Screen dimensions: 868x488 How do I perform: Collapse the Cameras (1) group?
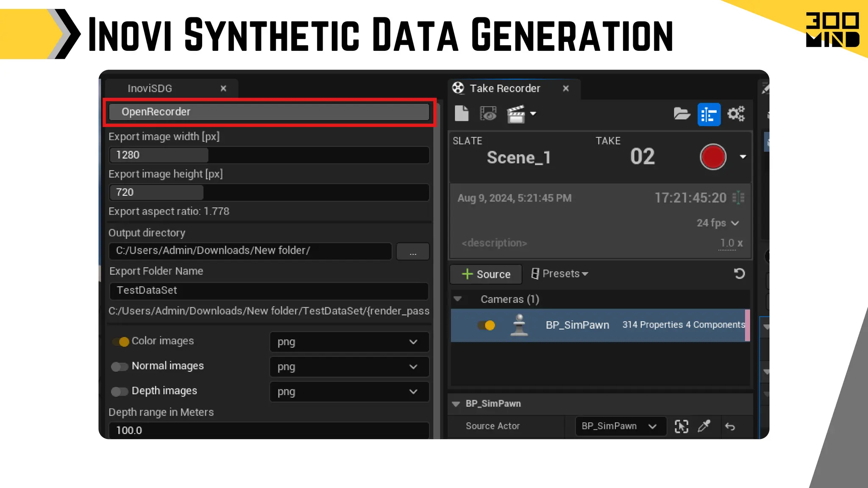point(458,299)
